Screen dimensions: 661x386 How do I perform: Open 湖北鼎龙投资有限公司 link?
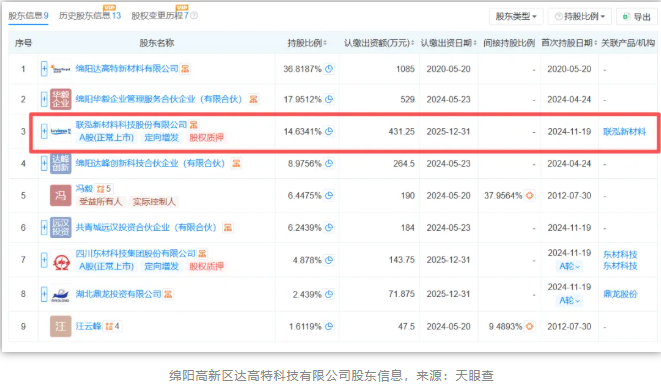pyautogui.click(x=118, y=294)
